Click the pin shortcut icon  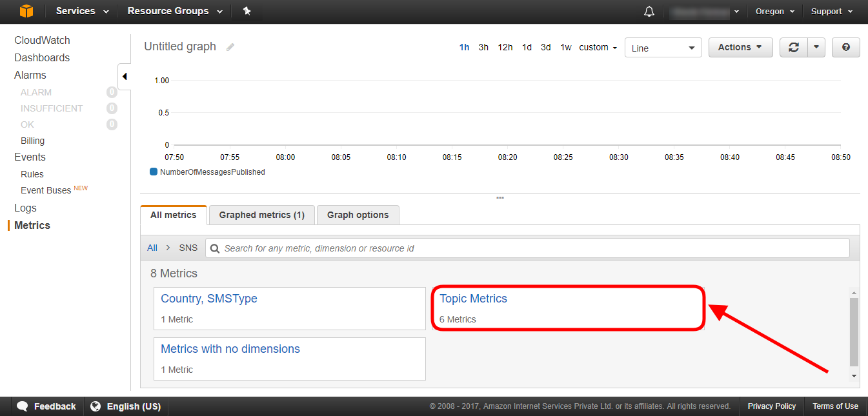[247, 11]
